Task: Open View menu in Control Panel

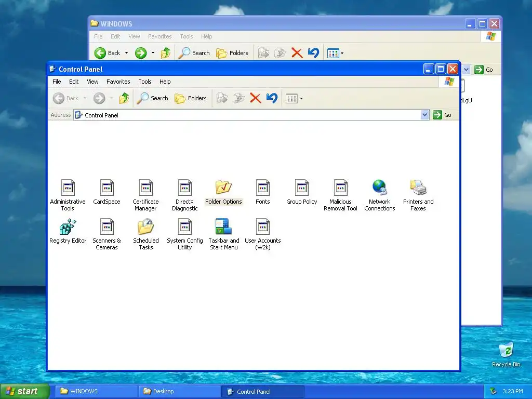Action: (x=92, y=82)
